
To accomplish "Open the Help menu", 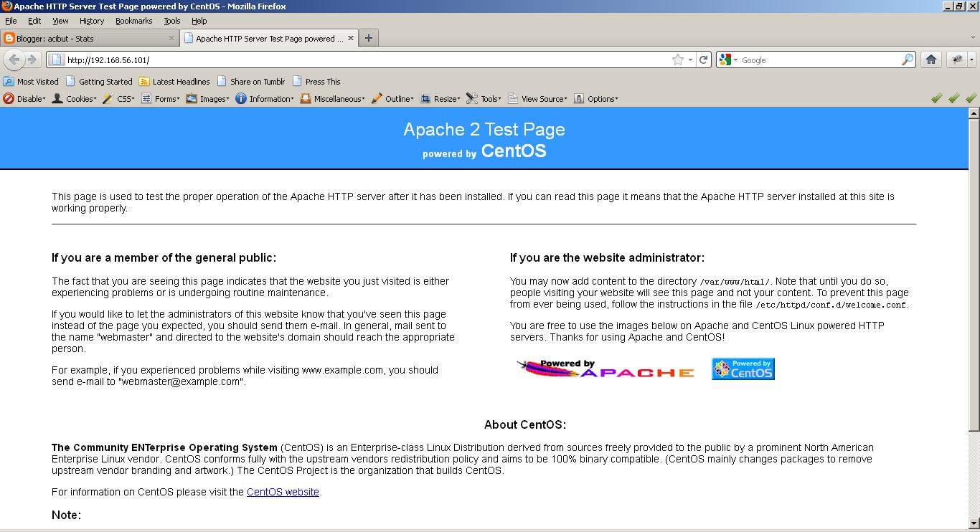I will 199,21.
